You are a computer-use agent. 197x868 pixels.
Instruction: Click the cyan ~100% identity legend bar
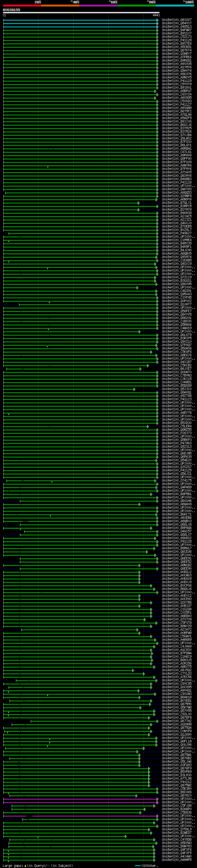(x=175, y=6)
